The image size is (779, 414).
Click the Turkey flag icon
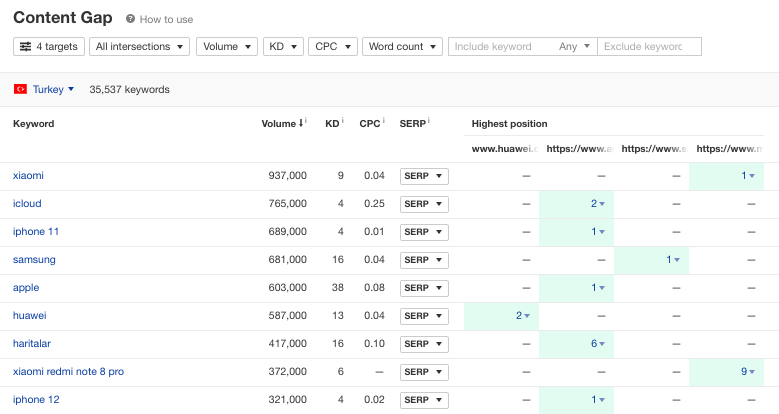point(20,89)
